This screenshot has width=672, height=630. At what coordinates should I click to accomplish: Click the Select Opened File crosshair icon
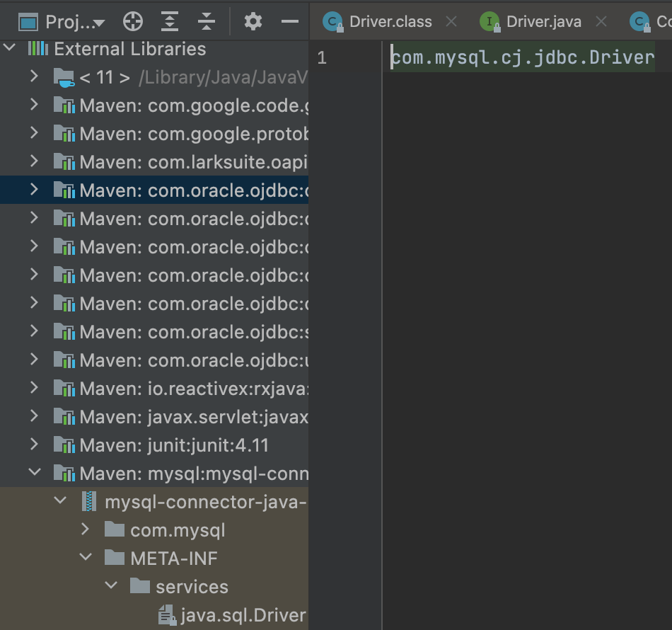click(133, 21)
